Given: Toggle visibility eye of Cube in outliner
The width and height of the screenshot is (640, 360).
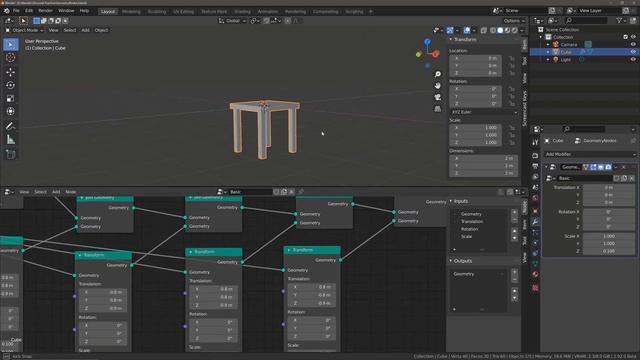Looking at the screenshot, I should [x=633, y=52].
